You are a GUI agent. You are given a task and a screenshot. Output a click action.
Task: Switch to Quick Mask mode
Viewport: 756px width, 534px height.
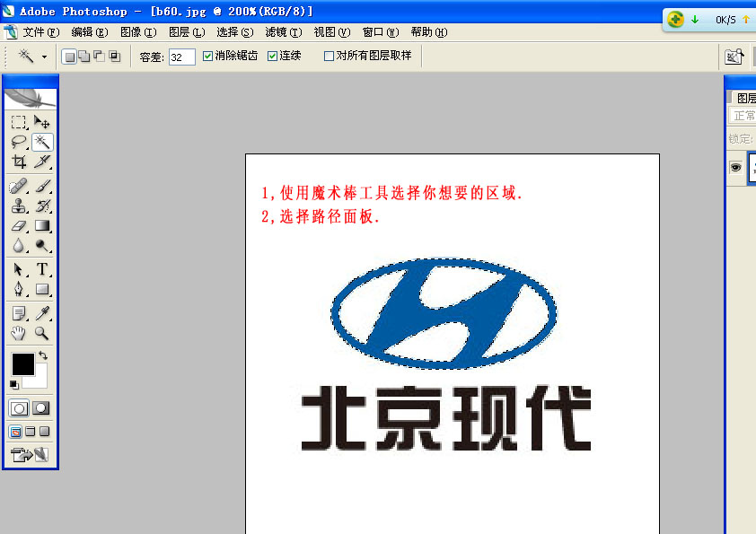(41, 408)
